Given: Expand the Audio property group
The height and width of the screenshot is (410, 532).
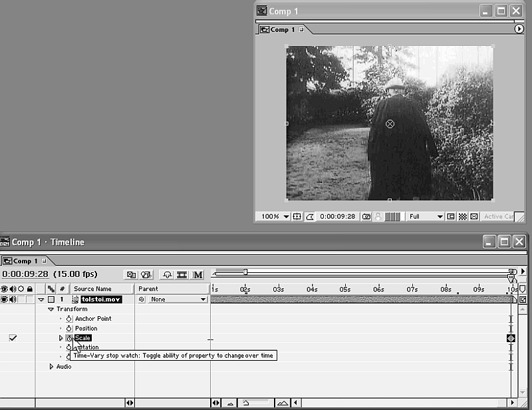Looking at the screenshot, I should 51,367.
